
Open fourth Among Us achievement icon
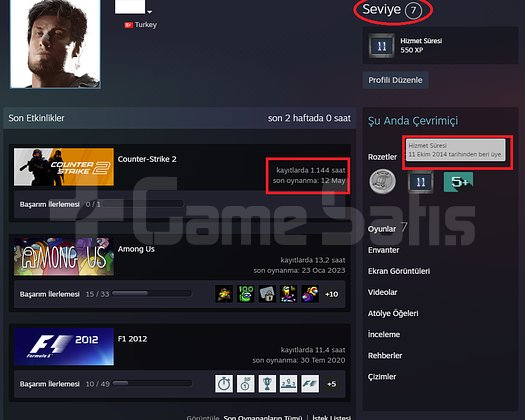[x=288, y=294]
